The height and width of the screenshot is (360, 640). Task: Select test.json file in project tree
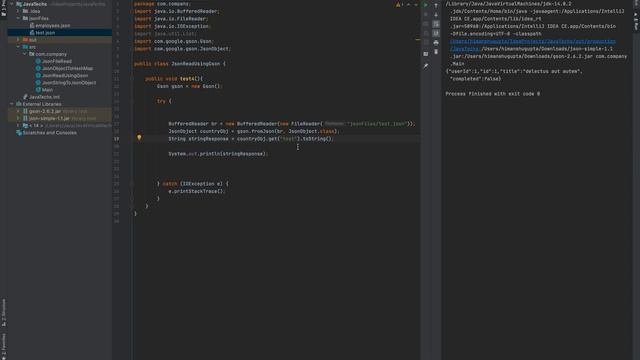coord(45,33)
